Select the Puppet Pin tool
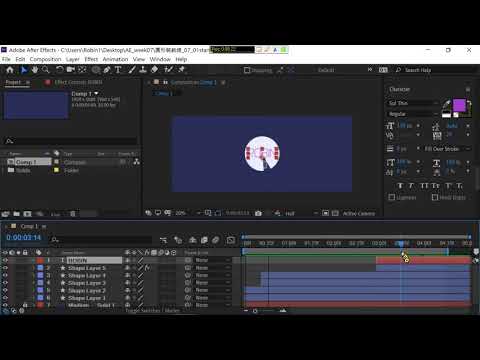Viewport: 480px width, 360px height. click(182, 70)
